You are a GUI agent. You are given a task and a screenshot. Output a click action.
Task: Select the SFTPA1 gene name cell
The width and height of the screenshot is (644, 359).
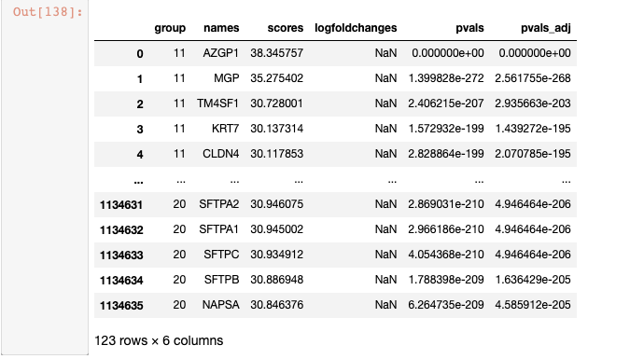point(219,229)
